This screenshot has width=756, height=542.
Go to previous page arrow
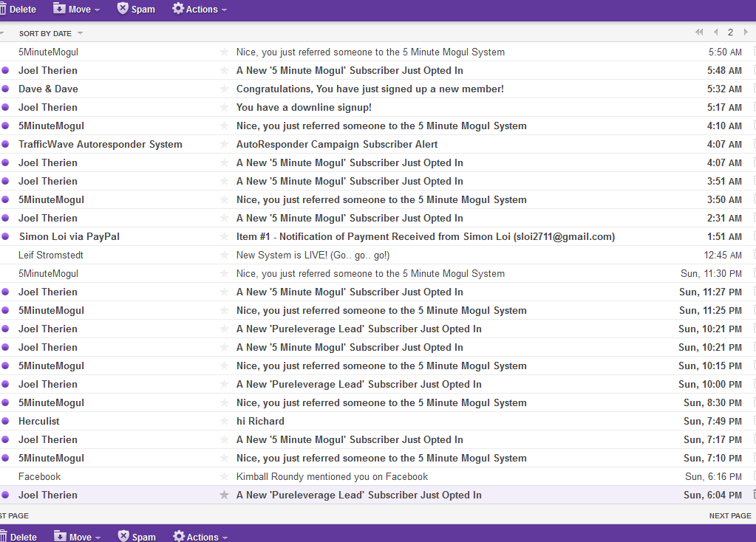pos(716,32)
